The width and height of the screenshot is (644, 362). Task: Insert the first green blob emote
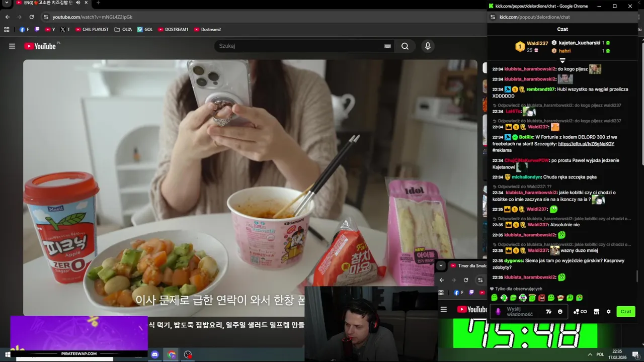495,298
